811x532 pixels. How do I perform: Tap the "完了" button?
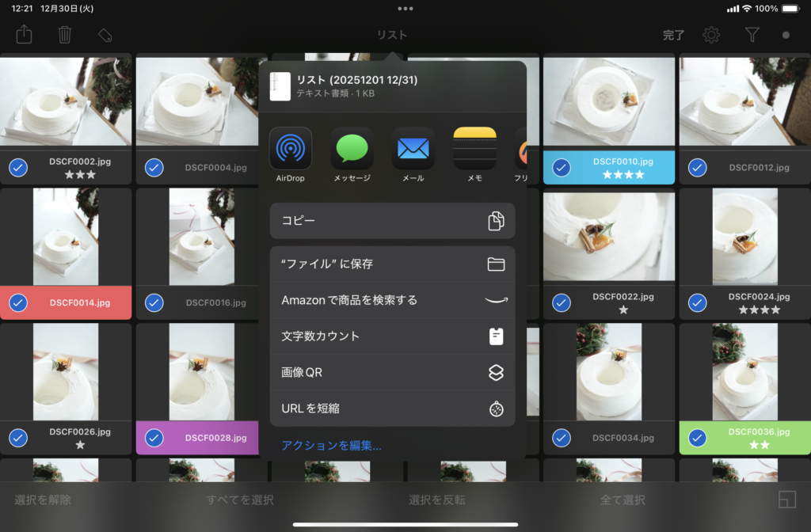pos(673,35)
